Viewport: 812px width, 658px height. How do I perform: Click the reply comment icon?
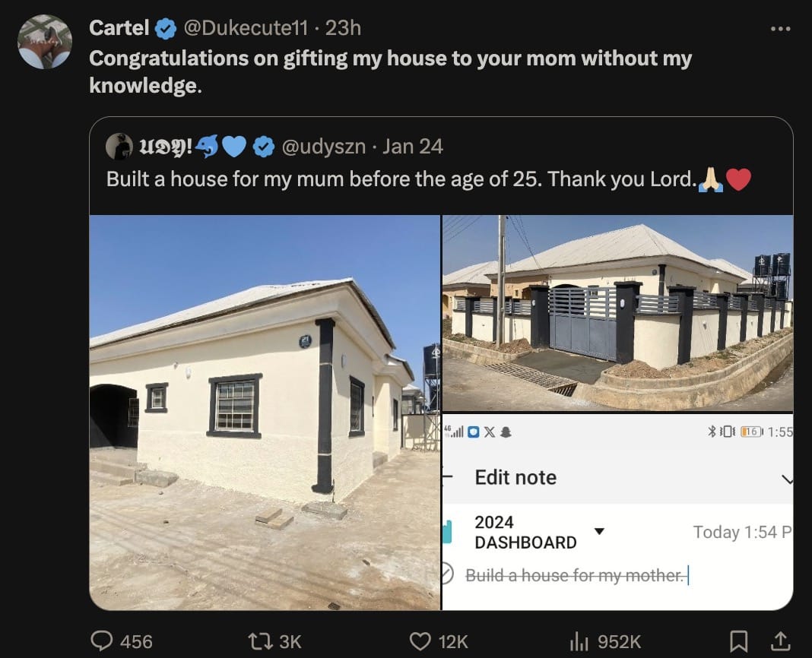click(x=102, y=641)
